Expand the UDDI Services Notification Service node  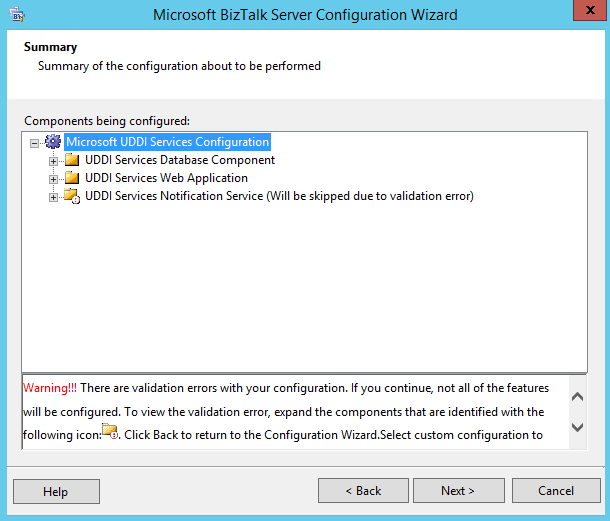click(54, 196)
